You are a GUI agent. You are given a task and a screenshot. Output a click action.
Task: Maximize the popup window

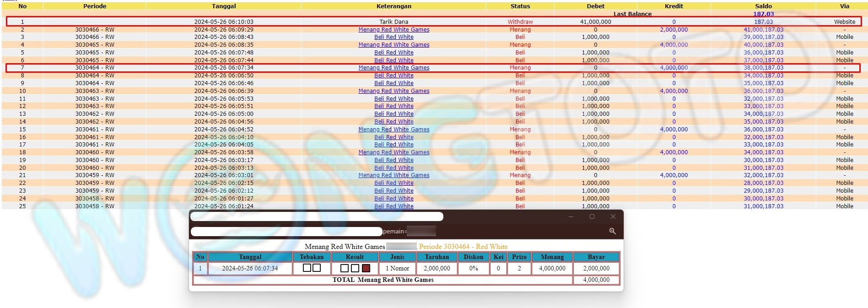tap(592, 216)
